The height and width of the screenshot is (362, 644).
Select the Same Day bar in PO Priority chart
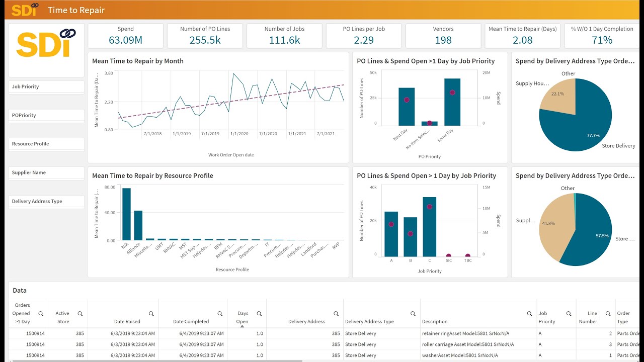pos(452,102)
